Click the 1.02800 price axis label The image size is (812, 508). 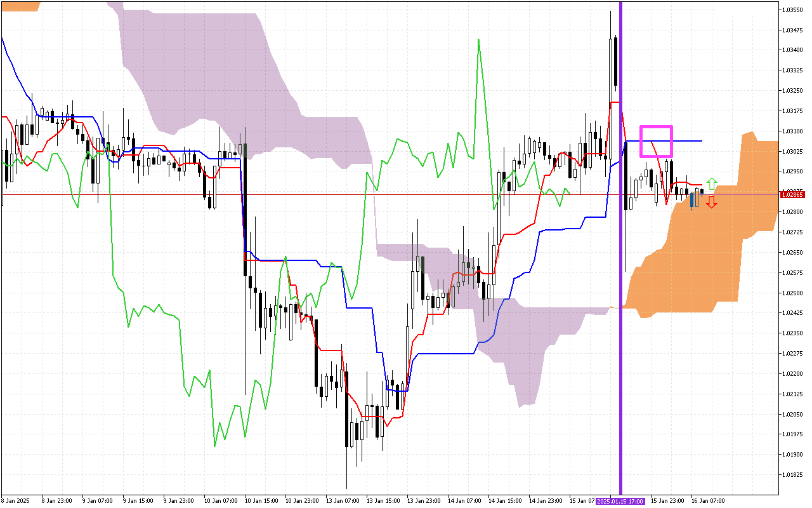pos(793,212)
